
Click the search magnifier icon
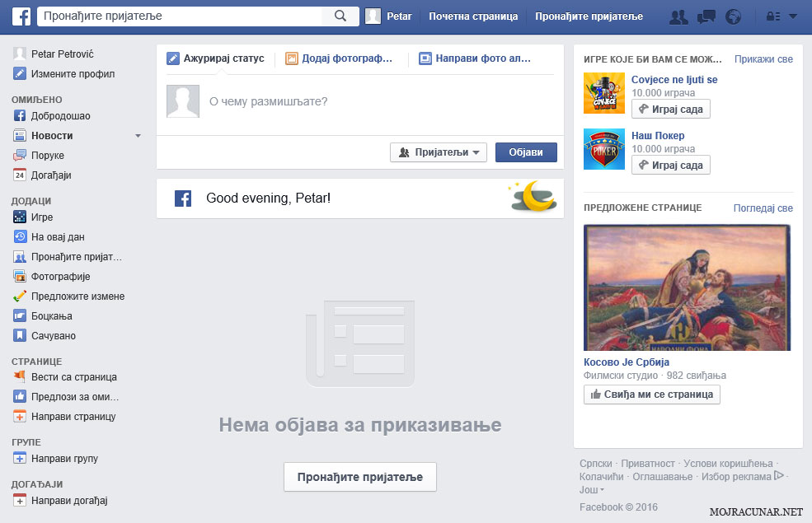tap(340, 16)
